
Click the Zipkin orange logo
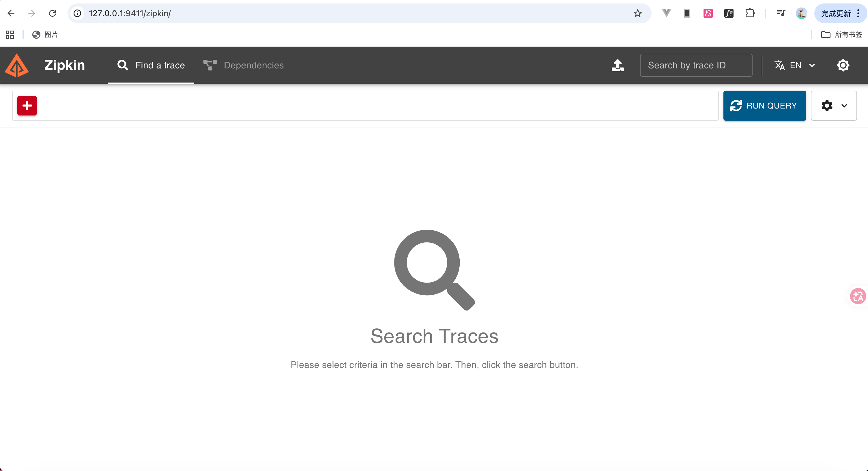pos(16,65)
